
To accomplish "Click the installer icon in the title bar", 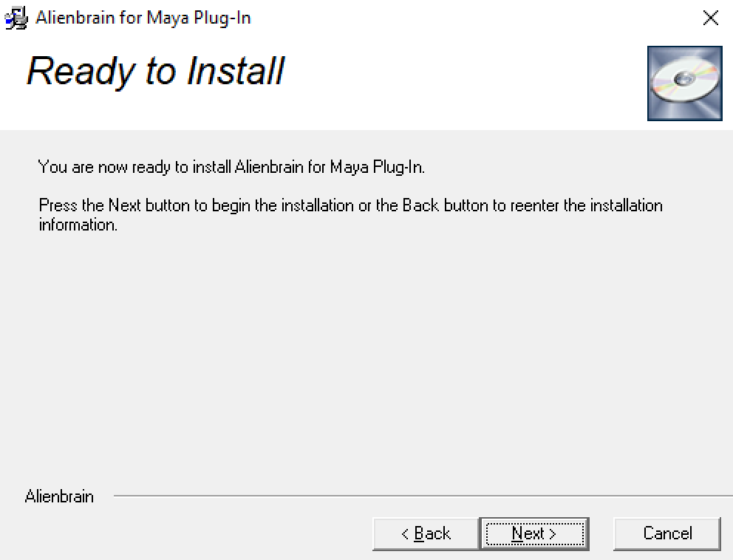I will tap(16, 18).
